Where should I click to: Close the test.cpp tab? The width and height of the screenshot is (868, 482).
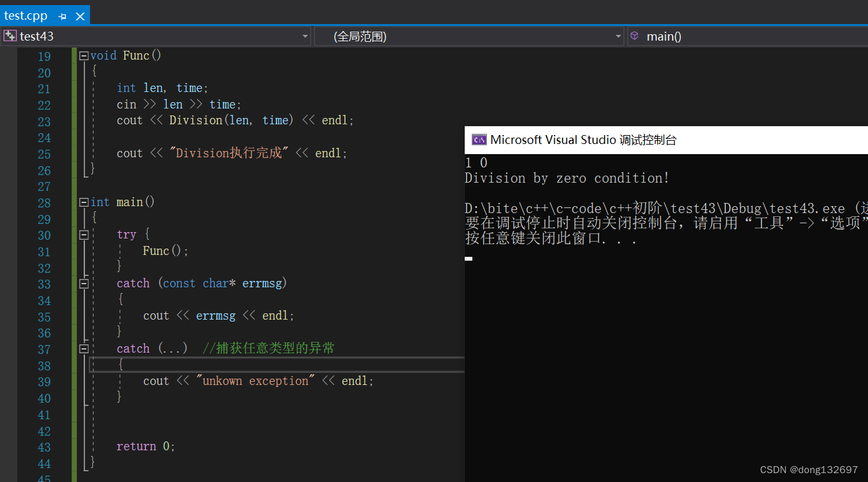[79, 16]
